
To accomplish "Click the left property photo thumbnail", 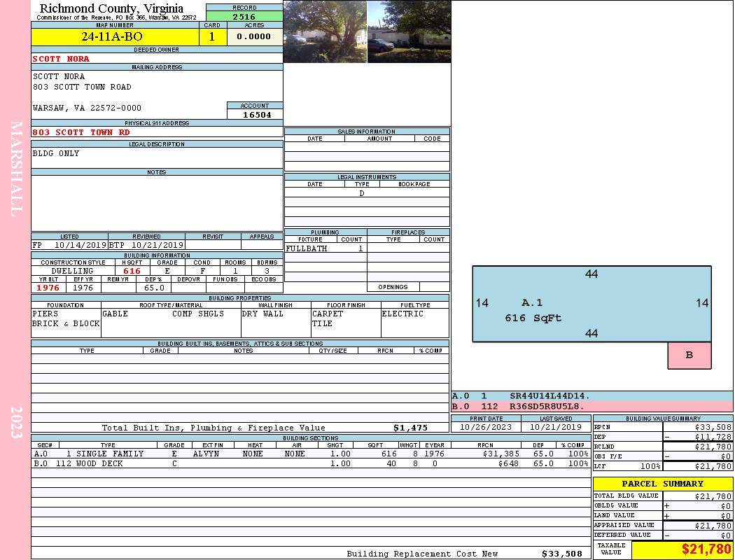I will 325,31.
